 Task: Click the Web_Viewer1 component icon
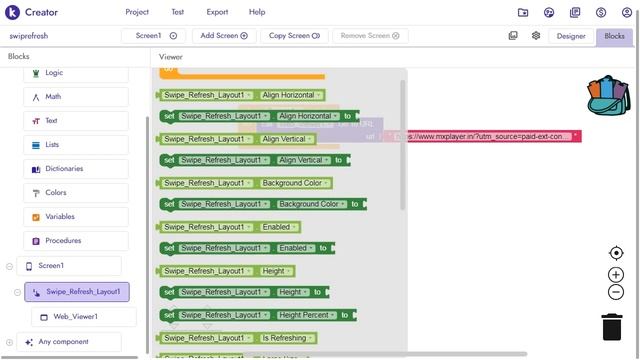(44, 317)
